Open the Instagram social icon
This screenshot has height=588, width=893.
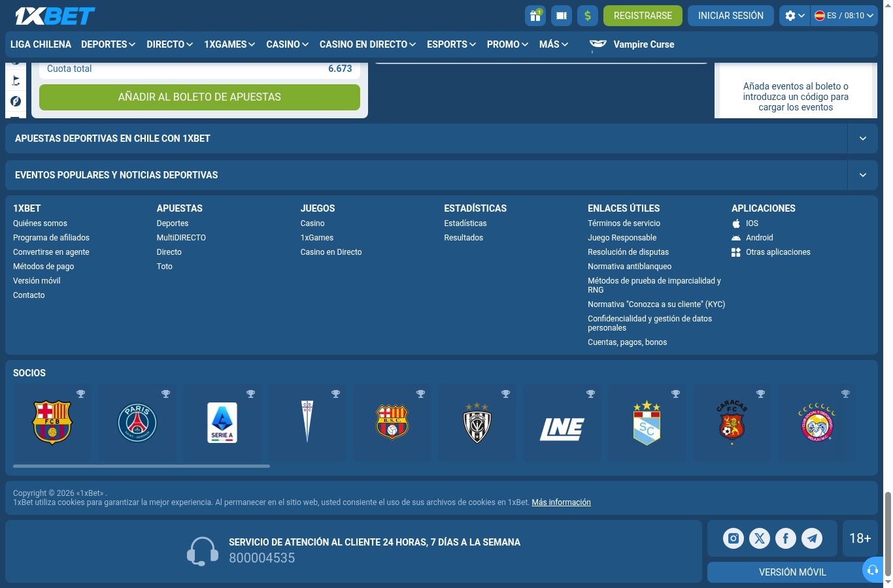(x=733, y=538)
